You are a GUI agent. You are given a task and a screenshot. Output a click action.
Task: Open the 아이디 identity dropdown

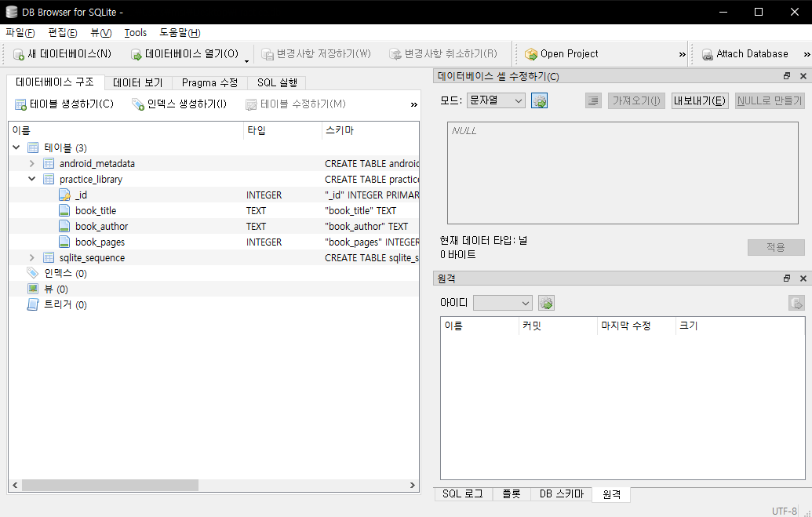[x=503, y=303]
